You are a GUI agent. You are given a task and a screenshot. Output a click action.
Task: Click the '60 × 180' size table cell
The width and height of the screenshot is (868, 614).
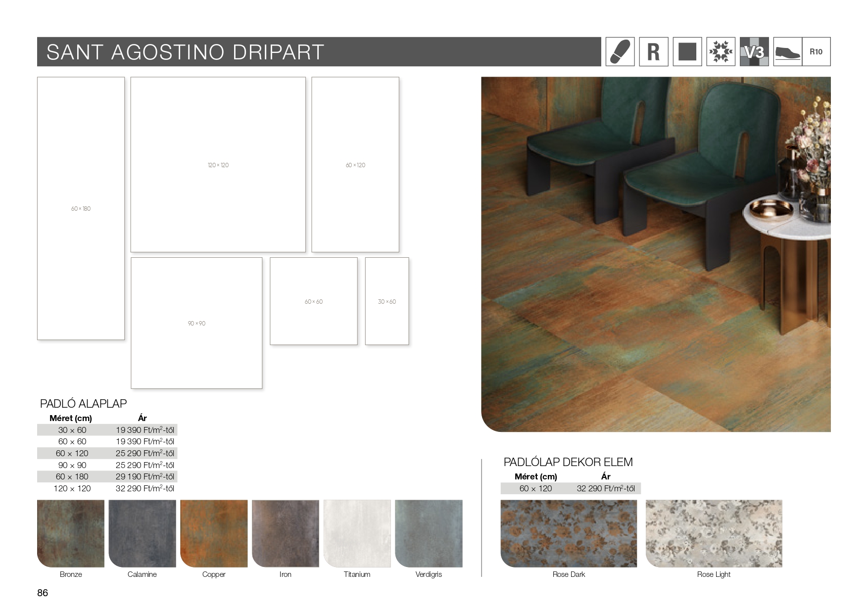click(72, 476)
